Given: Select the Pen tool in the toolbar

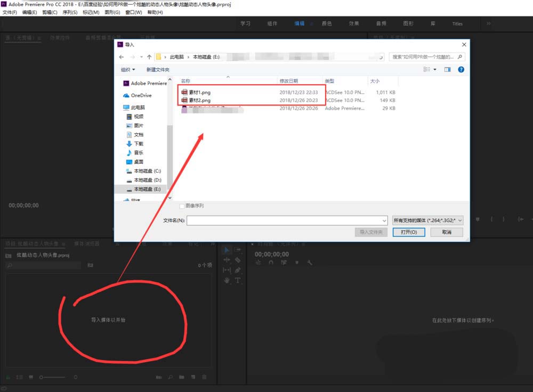Looking at the screenshot, I should pos(238,270).
